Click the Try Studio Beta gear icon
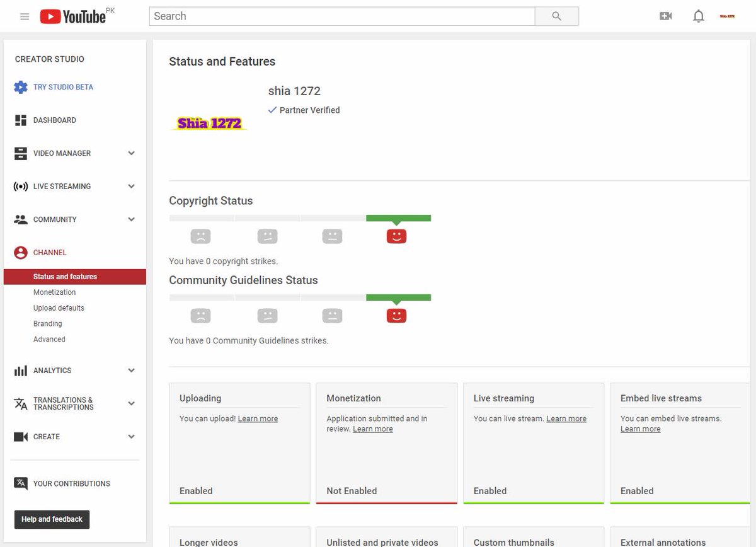Screen dimensions: 756x547 click(x=21, y=87)
